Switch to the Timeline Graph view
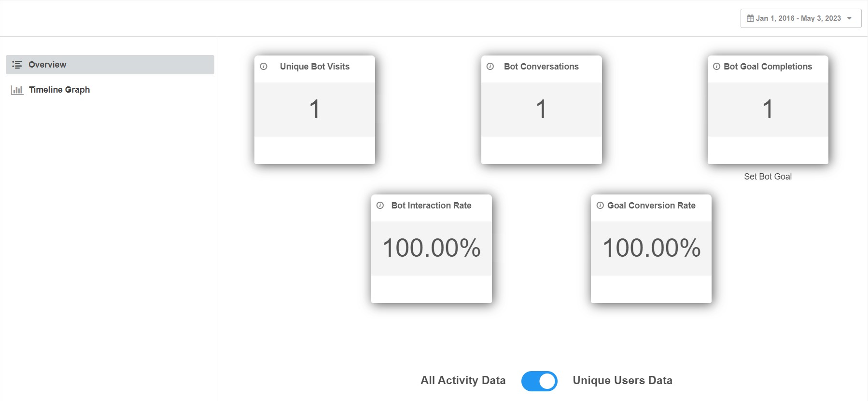Screen dimensions: 868x401 59,90
